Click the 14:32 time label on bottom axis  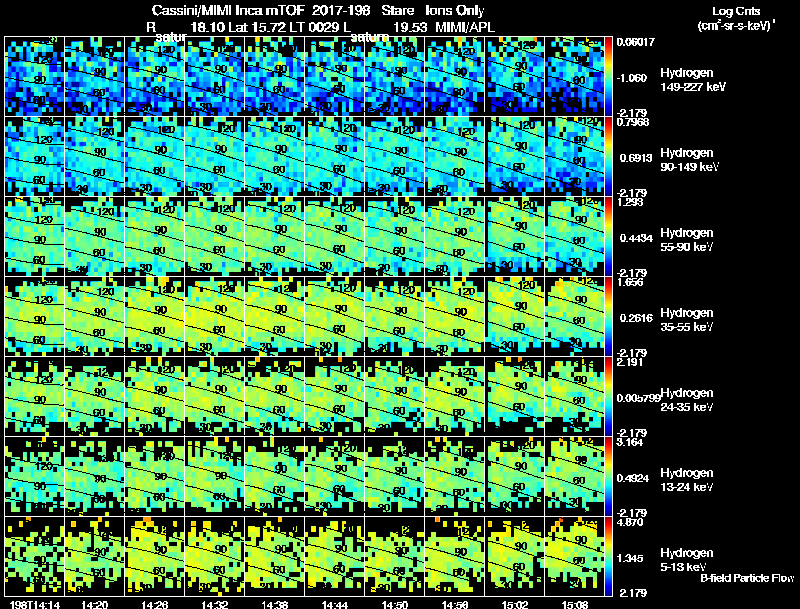214,604
